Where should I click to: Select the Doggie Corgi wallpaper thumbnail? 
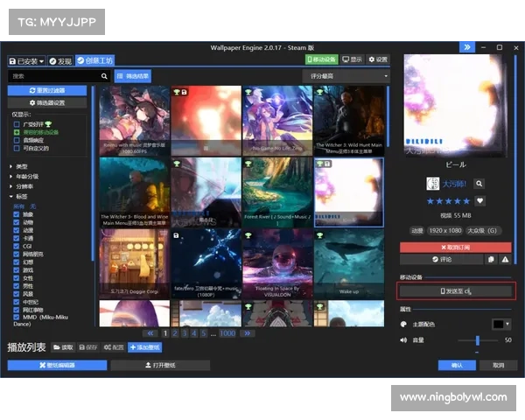[134, 264]
